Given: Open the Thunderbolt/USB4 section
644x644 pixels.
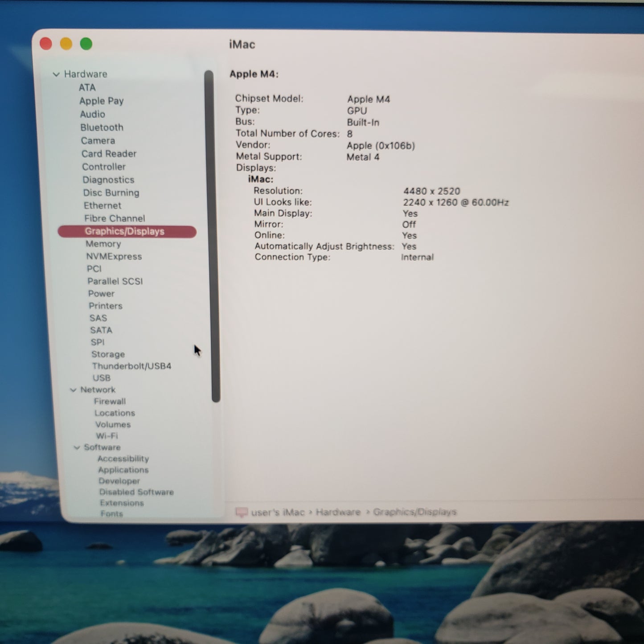Looking at the screenshot, I should click(131, 365).
